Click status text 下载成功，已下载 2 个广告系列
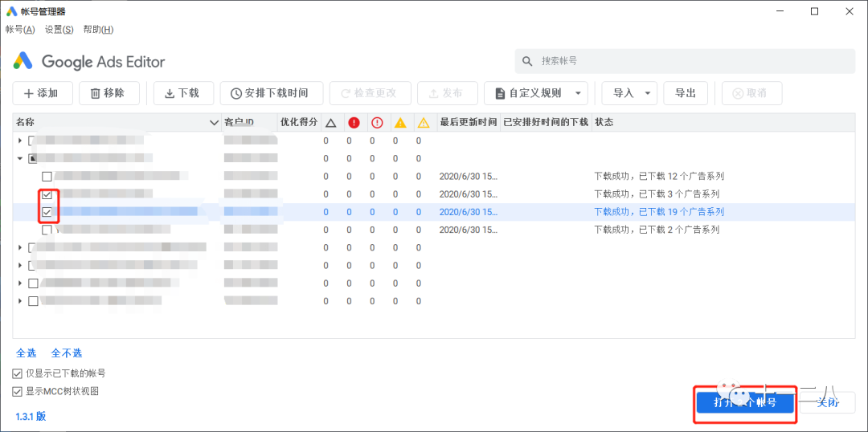The height and width of the screenshot is (432, 868). [x=657, y=230]
